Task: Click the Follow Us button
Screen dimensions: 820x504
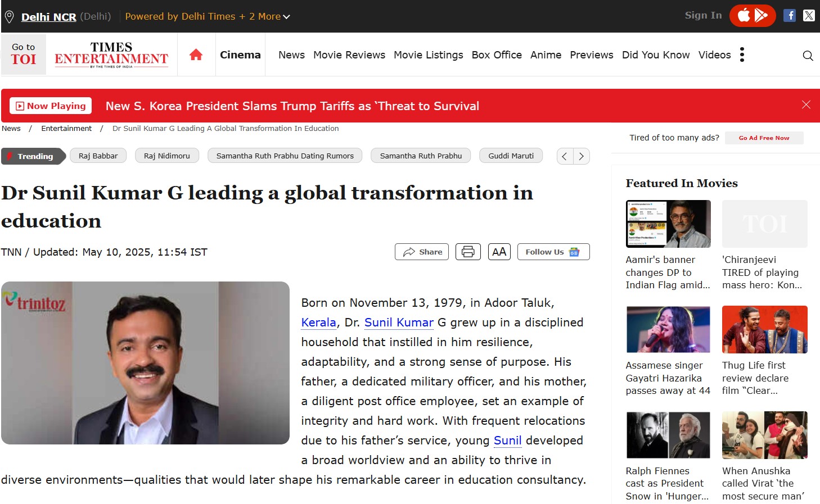Action: pos(553,252)
